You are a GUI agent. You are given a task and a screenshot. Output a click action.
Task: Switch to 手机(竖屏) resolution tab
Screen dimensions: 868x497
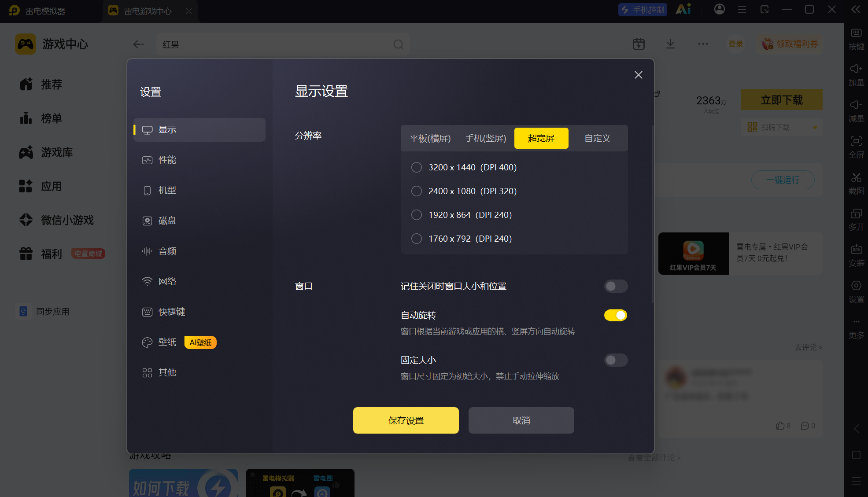pyautogui.click(x=486, y=138)
